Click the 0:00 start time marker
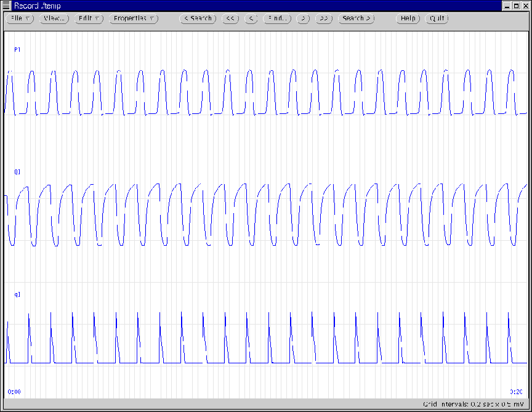Screen dimensions: 532x412 (x=14, y=391)
